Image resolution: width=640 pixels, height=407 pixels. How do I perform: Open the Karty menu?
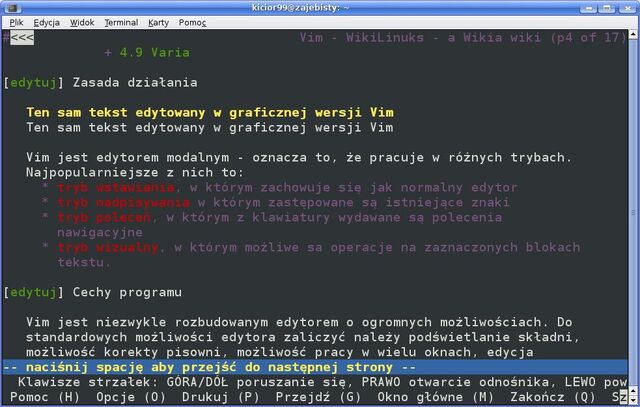click(158, 22)
